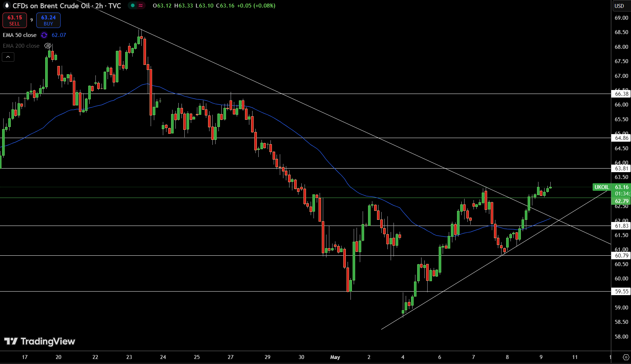The image size is (631, 364).
Task: Click the green market status dot
Action: (x=133, y=5)
